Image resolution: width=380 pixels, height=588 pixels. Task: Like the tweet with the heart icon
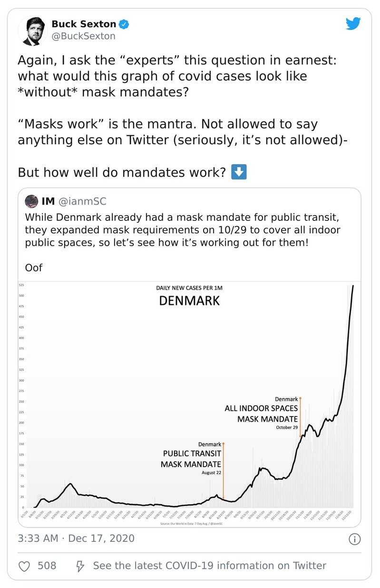coord(25,566)
